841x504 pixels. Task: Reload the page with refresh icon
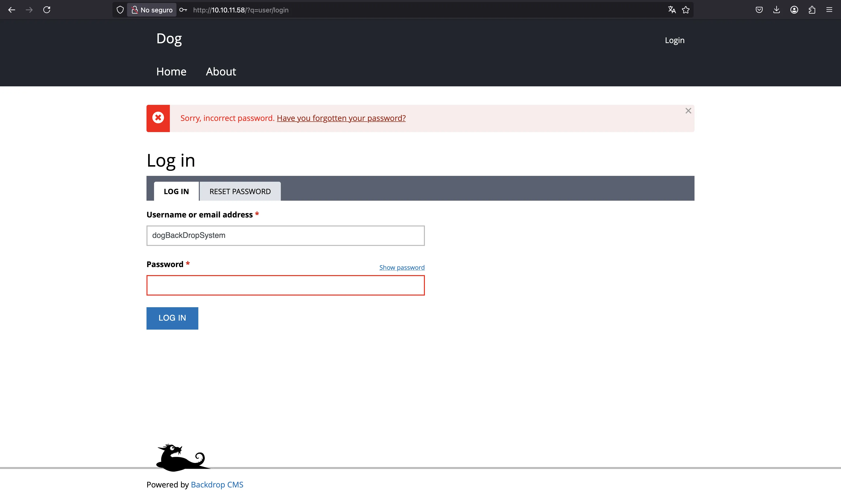point(47,10)
